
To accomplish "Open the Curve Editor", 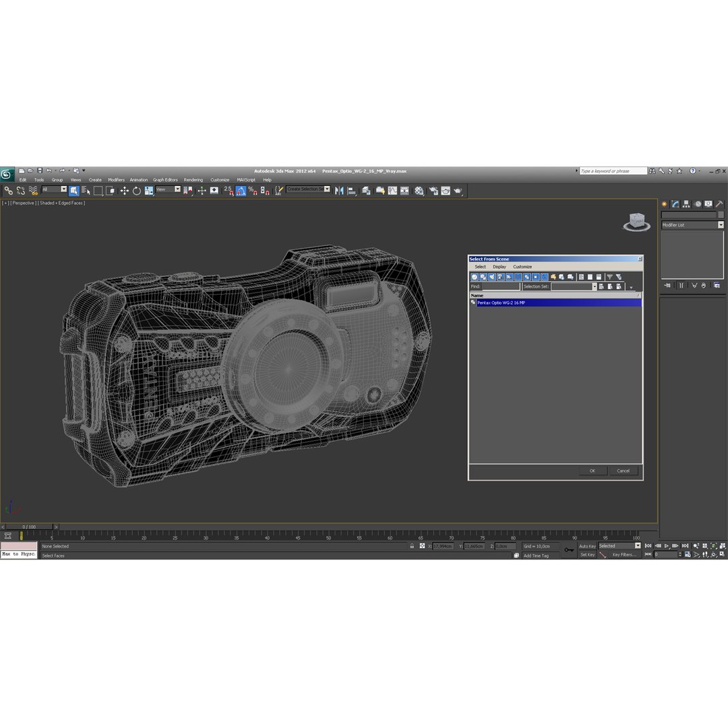I will (x=393, y=190).
